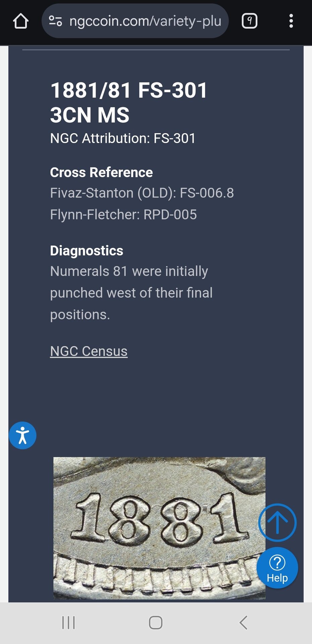Open the three-dot browser menu
The image size is (312, 644).
[291, 21]
